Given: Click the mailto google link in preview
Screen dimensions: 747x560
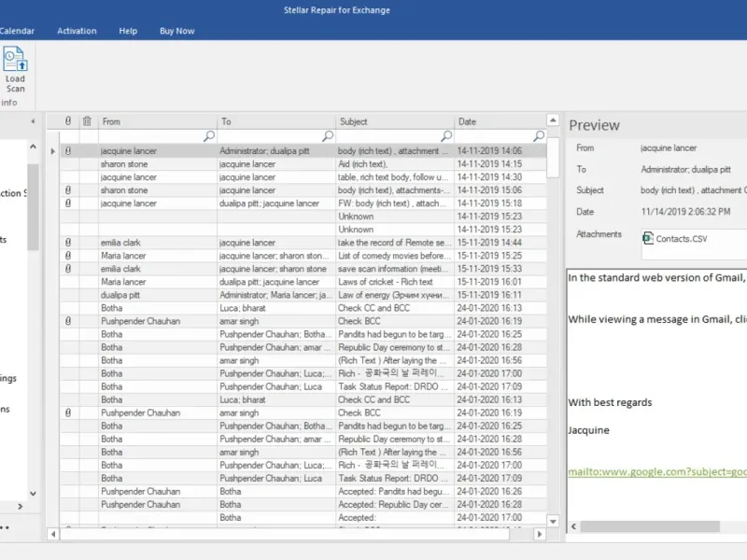Looking at the screenshot, I should click(657, 471).
